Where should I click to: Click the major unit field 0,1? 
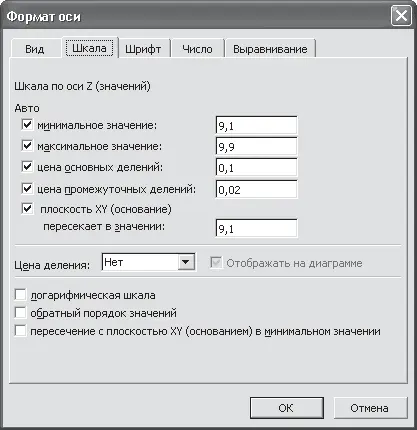tap(256, 168)
